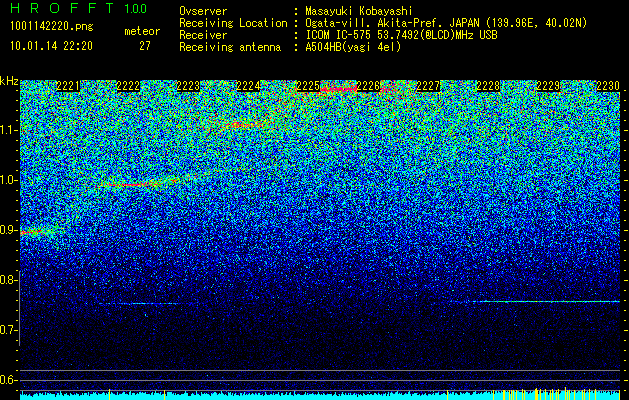Click observer name Masayuki Kobayashi
629x400 pixels.
click(359, 12)
